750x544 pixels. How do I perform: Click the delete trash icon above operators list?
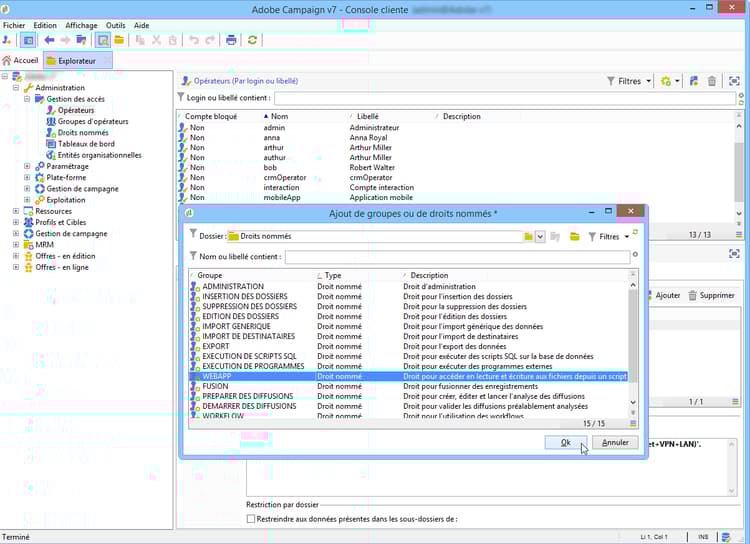tap(711, 81)
